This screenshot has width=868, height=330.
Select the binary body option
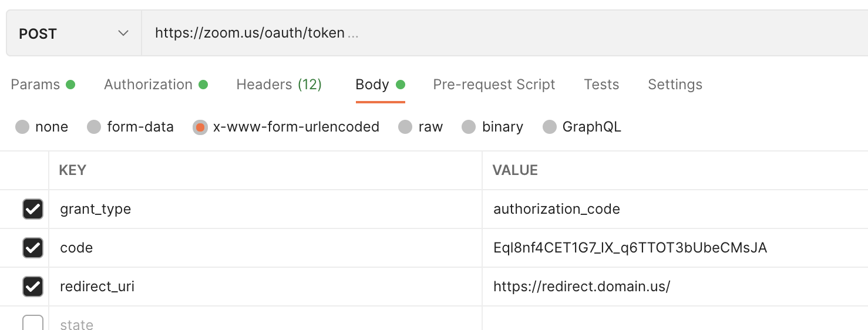click(469, 127)
